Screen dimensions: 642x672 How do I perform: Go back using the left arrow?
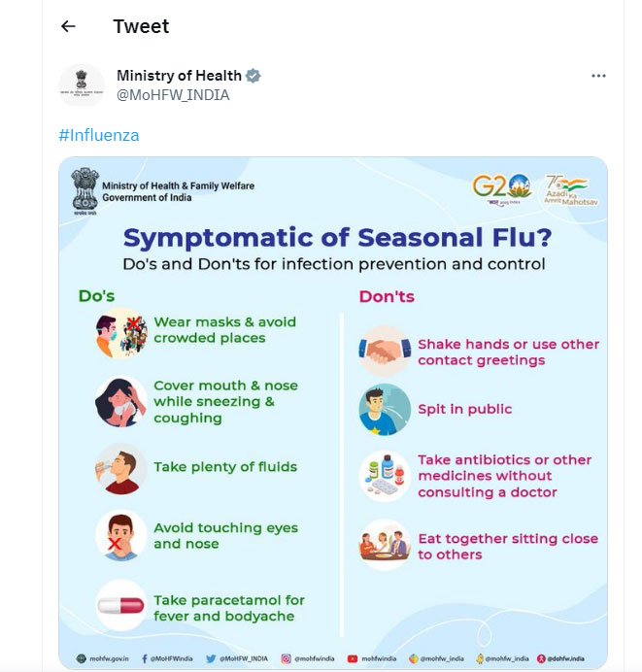[x=68, y=26]
